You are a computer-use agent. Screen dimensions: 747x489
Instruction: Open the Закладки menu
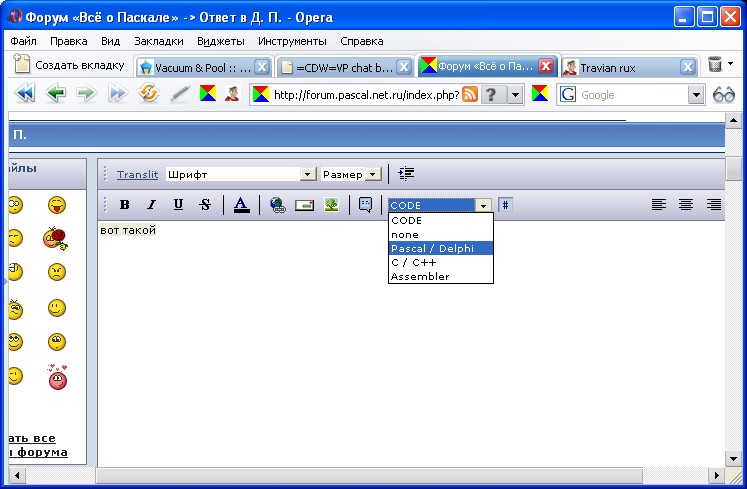pyautogui.click(x=158, y=42)
